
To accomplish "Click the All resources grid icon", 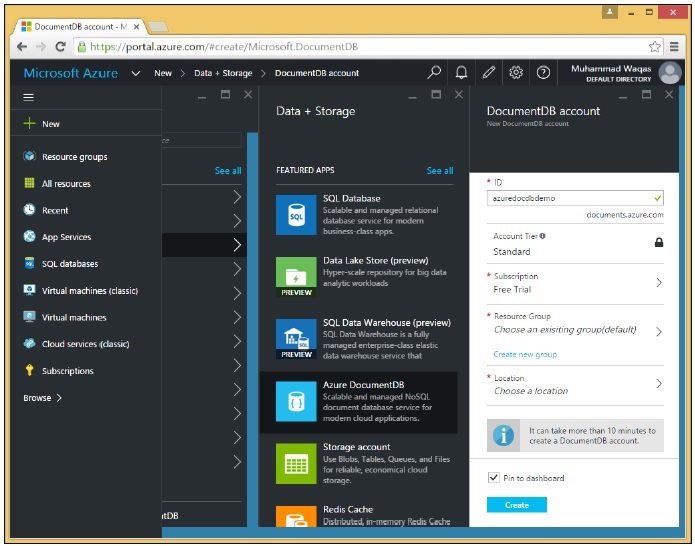I will [29, 183].
